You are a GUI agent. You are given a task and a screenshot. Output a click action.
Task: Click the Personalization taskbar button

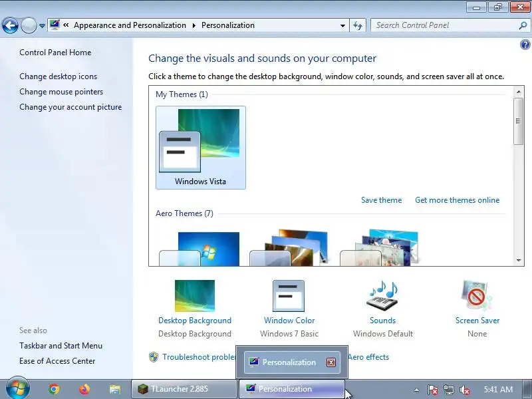[292, 389]
